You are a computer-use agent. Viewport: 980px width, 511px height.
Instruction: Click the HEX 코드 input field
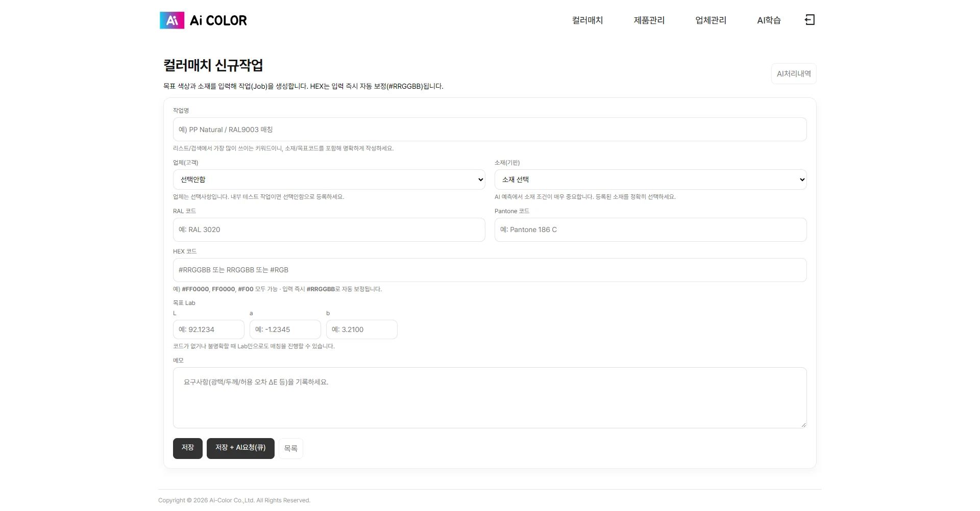490,270
